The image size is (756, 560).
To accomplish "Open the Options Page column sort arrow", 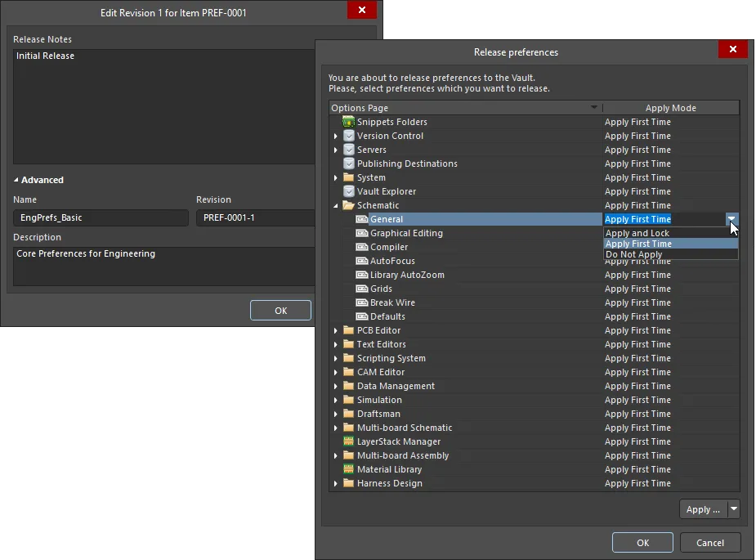I will [594, 108].
